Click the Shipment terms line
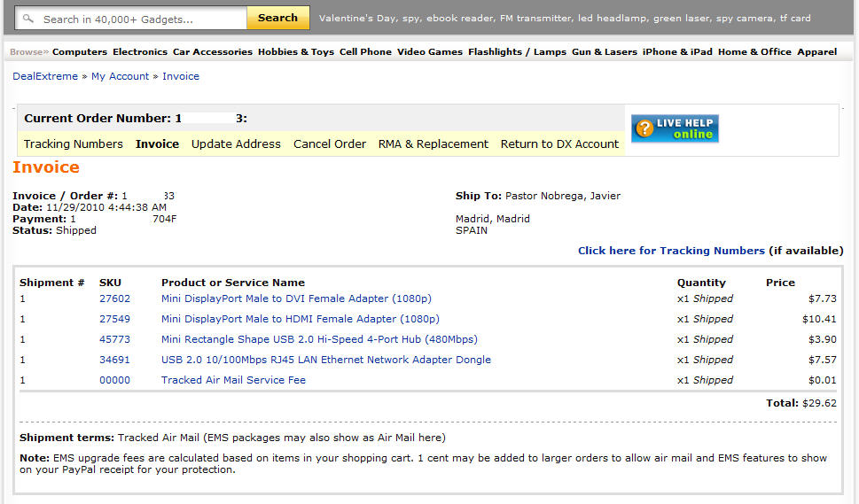The image size is (859, 504). pyautogui.click(x=232, y=438)
